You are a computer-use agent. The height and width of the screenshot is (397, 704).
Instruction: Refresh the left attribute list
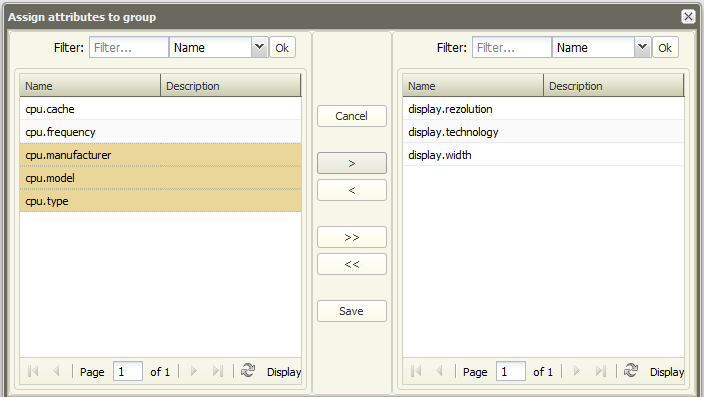click(x=248, y=371)
